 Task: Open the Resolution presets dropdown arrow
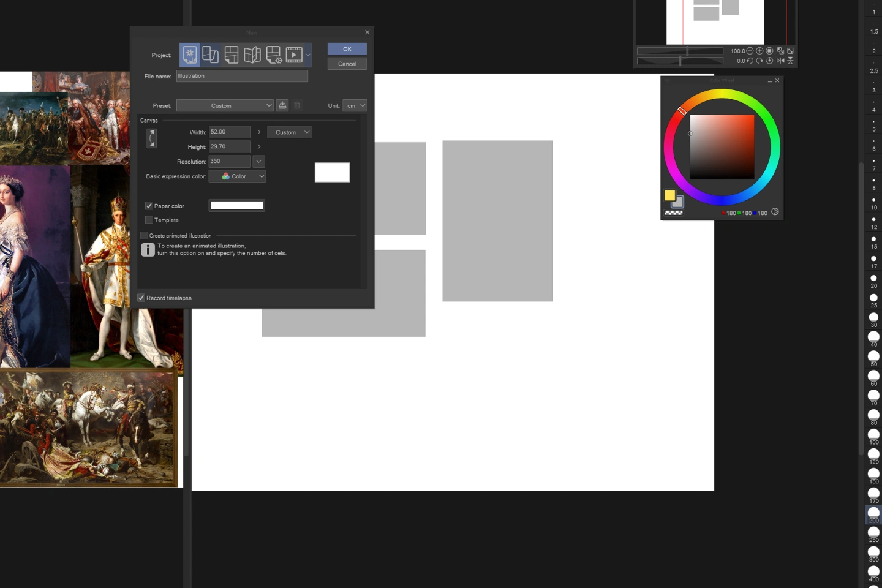(x=259, y=161)
